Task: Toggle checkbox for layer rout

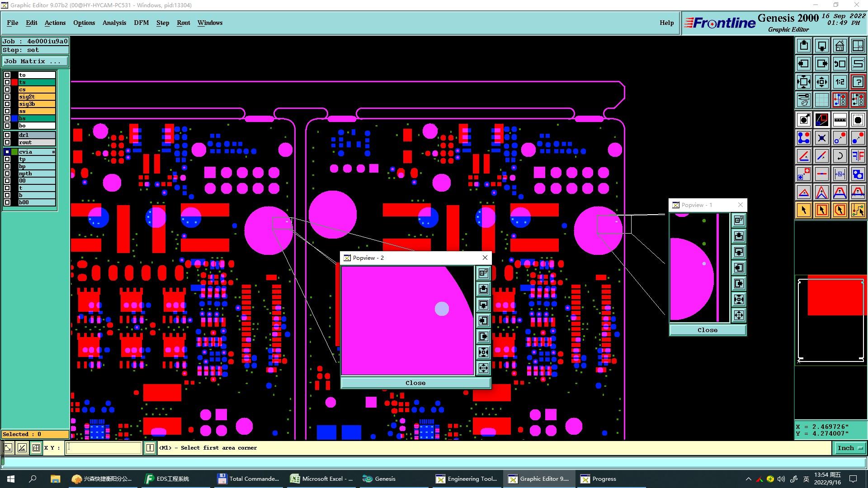Action: point(7,142)
